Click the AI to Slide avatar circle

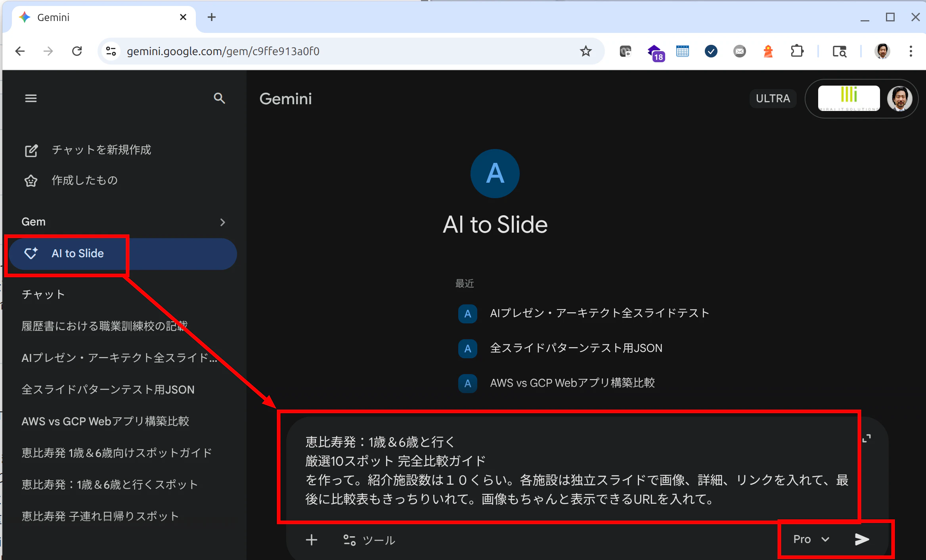point(495,174)
